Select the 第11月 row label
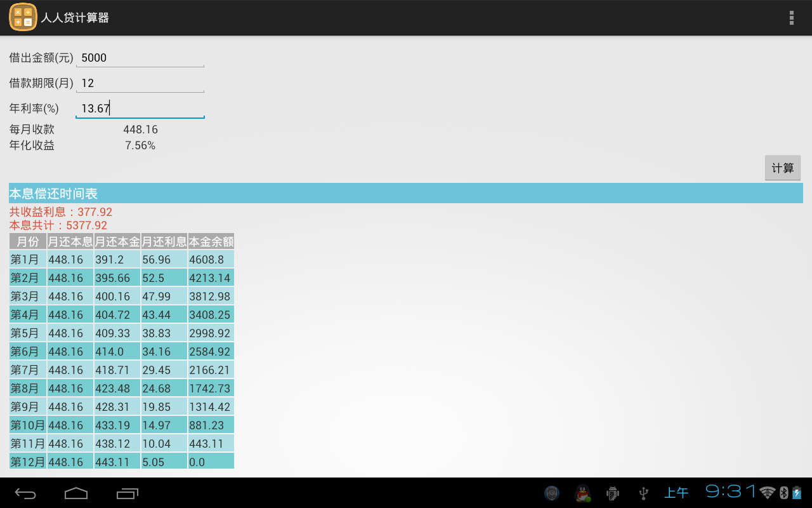The image size is (812, 508). coord(28,443)
